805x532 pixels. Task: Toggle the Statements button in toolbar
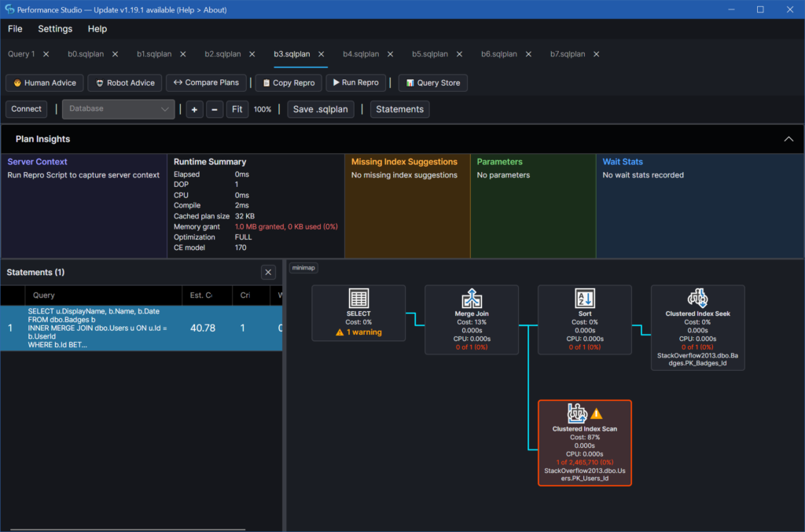coord(399,109)
